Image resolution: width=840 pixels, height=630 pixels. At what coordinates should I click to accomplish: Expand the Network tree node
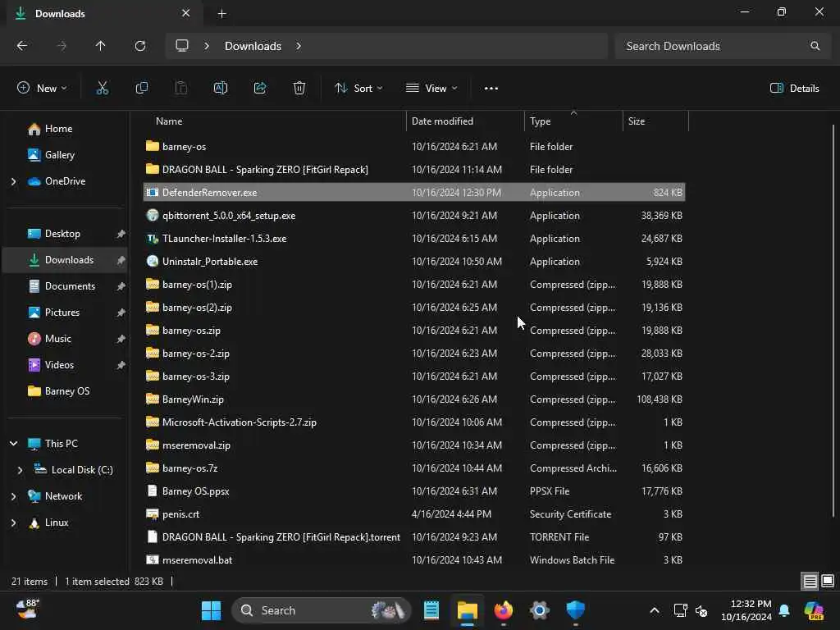pos(13,496)
